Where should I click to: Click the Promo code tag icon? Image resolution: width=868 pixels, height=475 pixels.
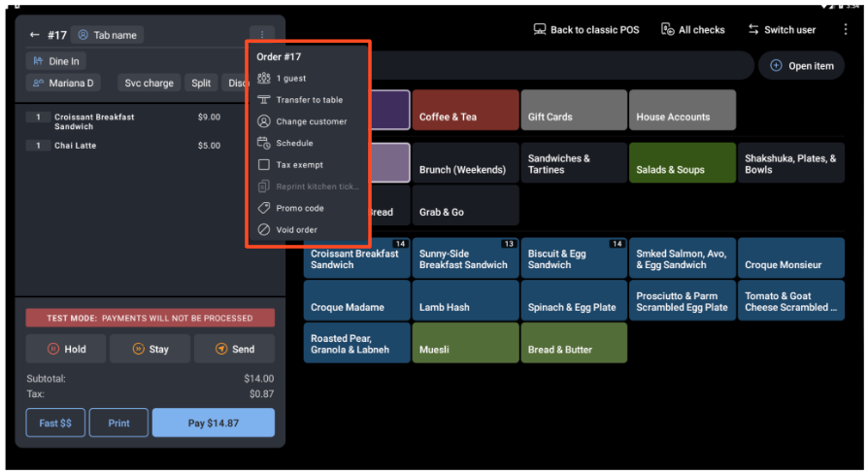(x=263, y=208)
